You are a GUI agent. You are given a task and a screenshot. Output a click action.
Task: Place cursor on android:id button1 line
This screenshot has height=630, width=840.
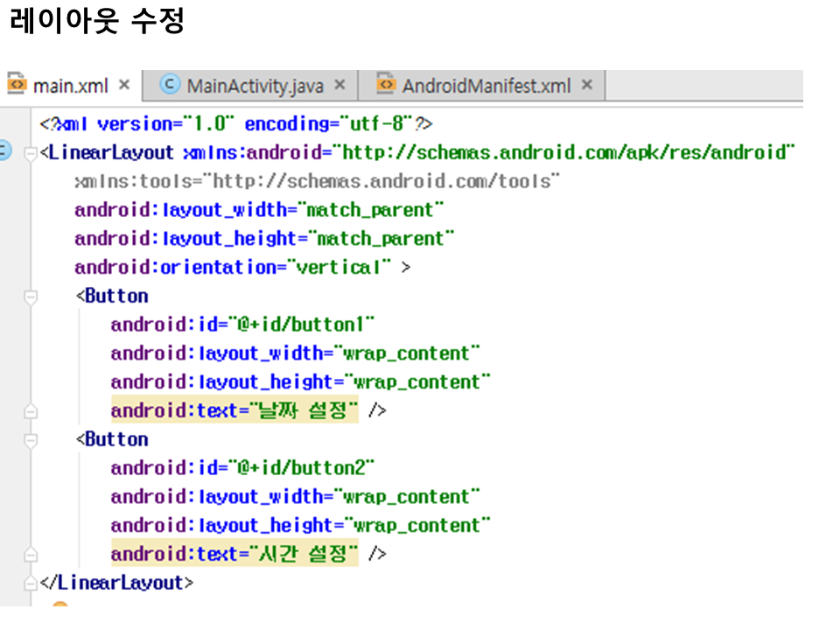[x=242, y=325]
